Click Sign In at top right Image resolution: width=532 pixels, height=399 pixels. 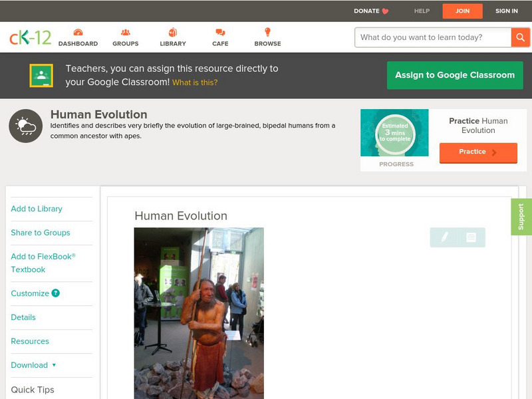point(506,11)
